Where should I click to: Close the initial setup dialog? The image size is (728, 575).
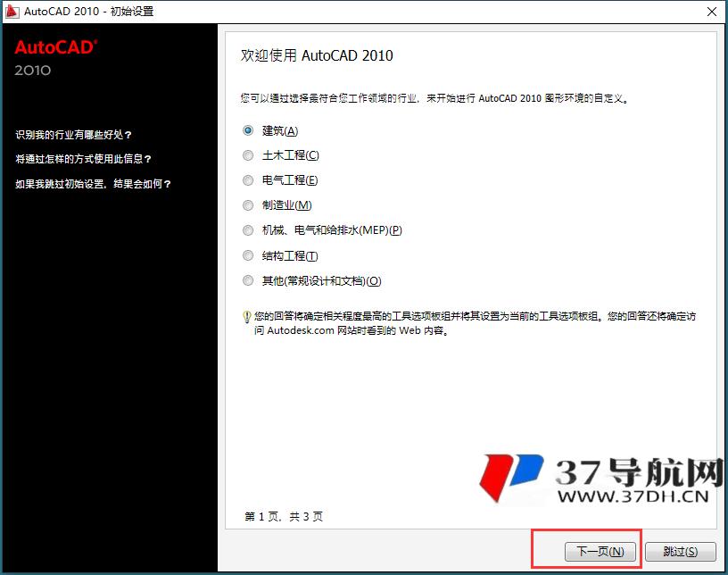pyautogui.click(x=711, y=12)
